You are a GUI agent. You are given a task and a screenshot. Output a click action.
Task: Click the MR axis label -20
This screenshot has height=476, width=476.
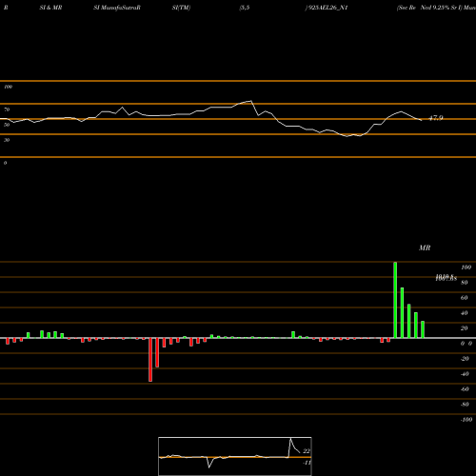(x=465, y=359)
